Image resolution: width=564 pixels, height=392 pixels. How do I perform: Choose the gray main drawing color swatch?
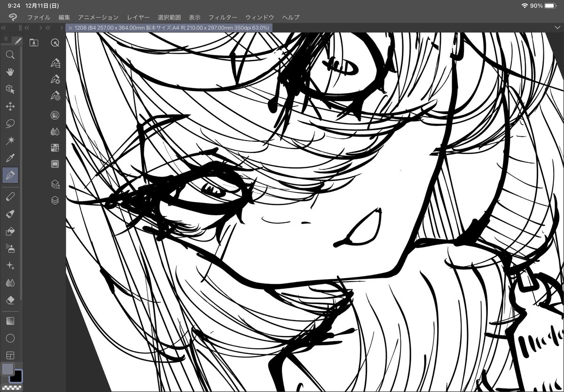8,369
